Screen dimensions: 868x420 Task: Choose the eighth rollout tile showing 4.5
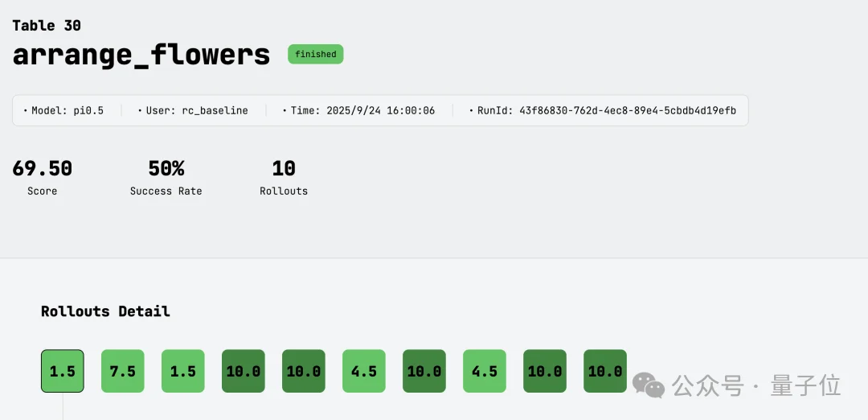(484, 371)
